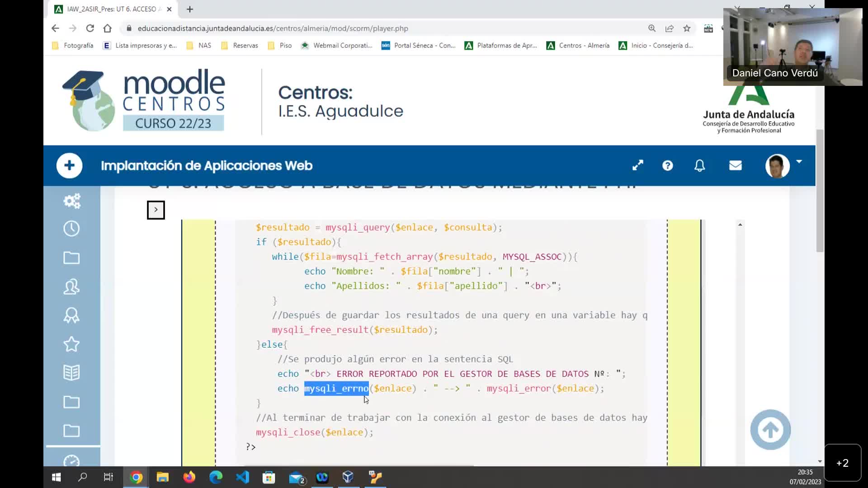Click the round plus button in the blue bar
868x488 pixels.
tap(69, 166)
